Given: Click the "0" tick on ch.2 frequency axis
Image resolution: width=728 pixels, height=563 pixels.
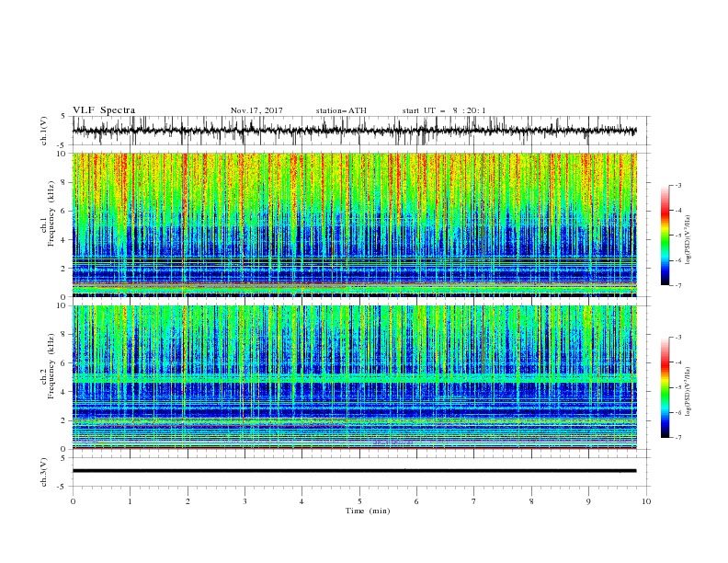Looking at the screenshot, I should (64, 449).
